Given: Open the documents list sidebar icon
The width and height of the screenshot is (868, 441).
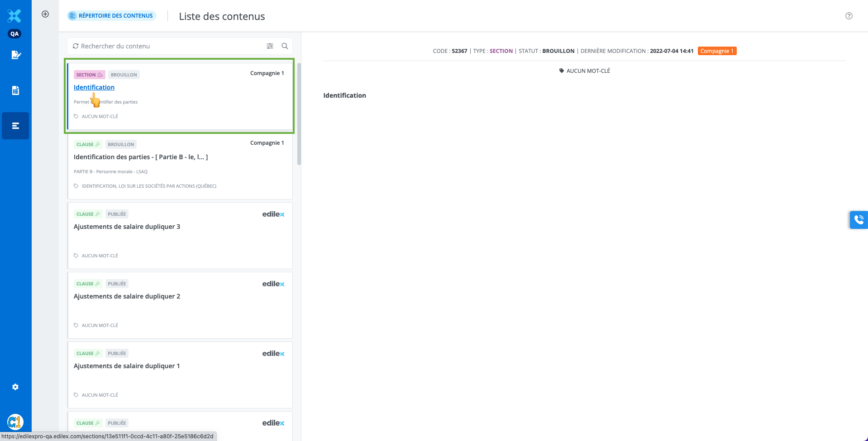Looking at the screenshot, I should click(16, 90).
